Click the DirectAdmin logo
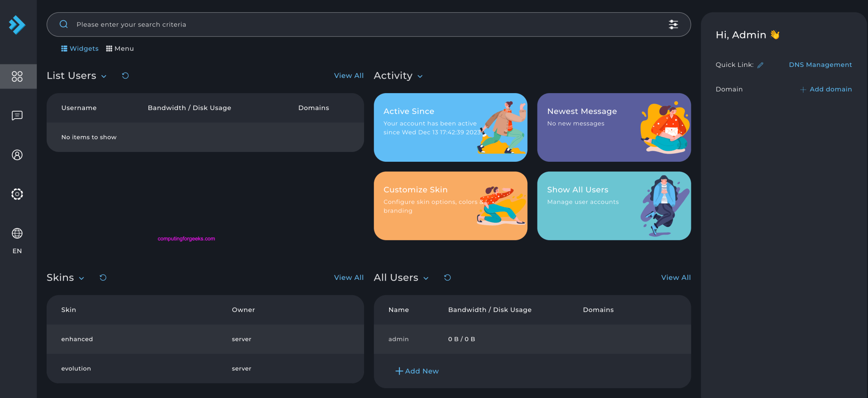The width and height of the screenshot is (868, 398). 17,25
